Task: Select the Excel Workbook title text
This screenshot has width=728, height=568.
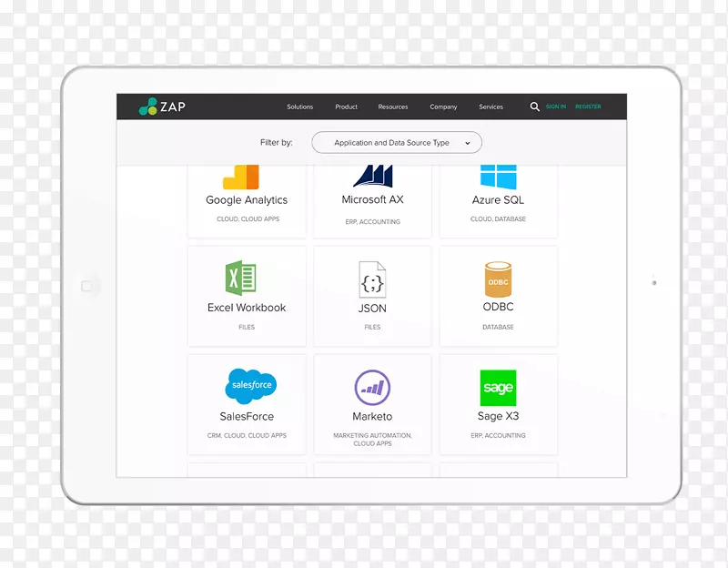Action: point(247,308)
